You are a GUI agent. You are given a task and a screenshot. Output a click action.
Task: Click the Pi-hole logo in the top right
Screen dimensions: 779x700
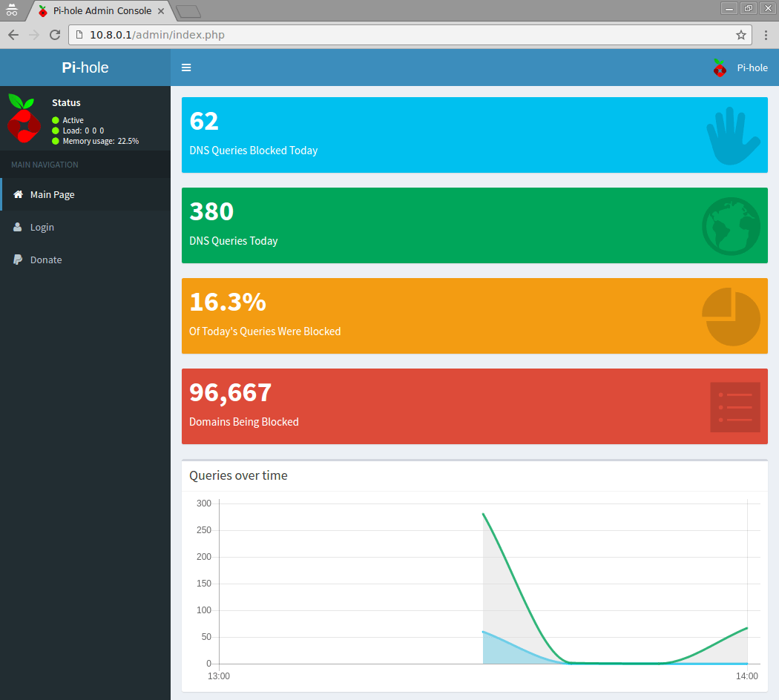[x=719, y=67]
